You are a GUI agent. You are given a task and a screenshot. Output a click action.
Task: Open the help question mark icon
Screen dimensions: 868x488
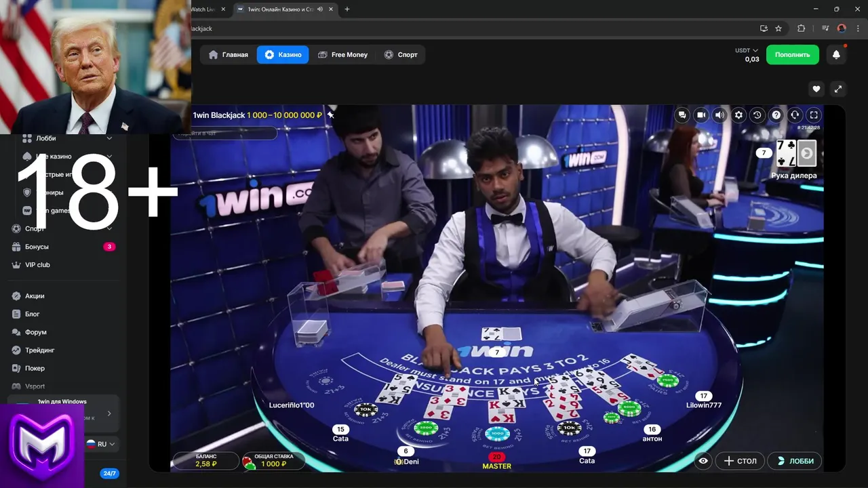pyautogui.click(x=776, y=115)
